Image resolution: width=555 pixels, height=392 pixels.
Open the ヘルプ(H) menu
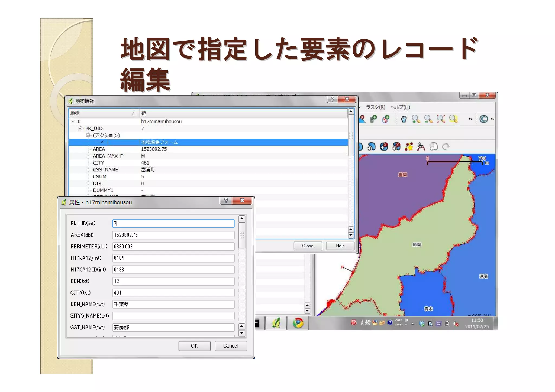point(400,107)
